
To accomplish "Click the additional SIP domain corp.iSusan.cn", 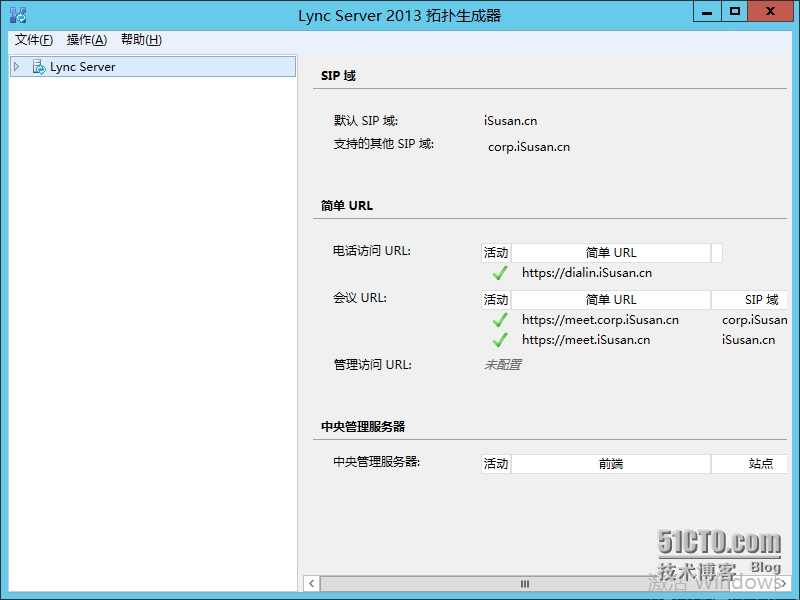I will [529, 147].
